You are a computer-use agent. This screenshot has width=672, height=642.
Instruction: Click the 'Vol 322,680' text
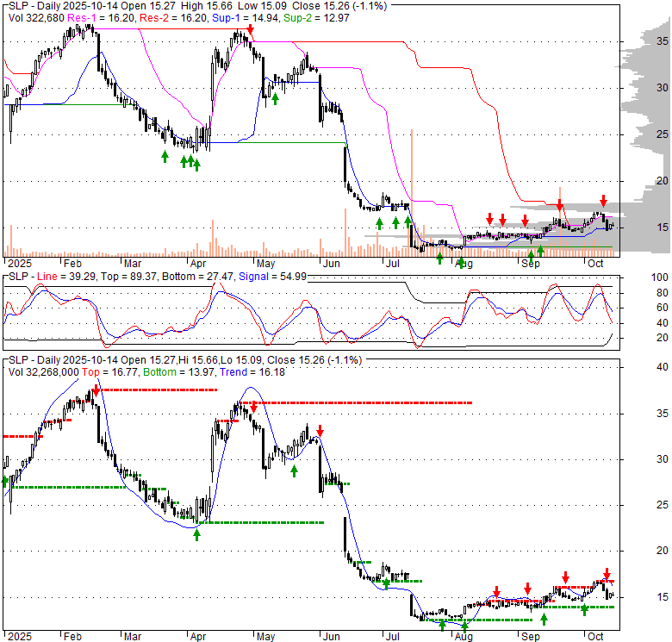click(36, 18)
